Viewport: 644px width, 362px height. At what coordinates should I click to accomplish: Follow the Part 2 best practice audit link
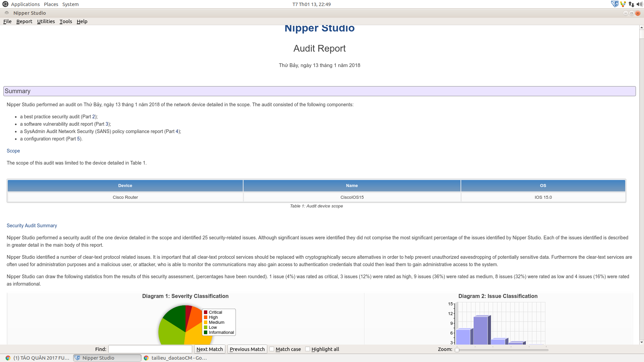coord(93,117)
